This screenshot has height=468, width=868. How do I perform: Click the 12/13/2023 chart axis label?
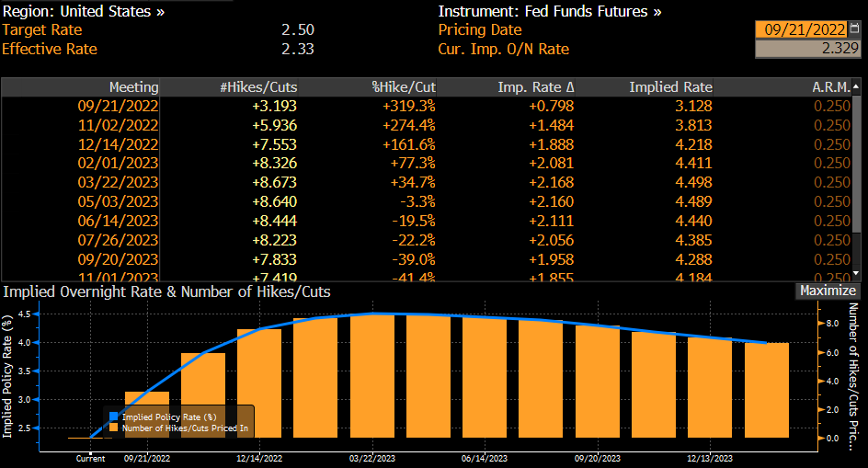pos(710,459)
